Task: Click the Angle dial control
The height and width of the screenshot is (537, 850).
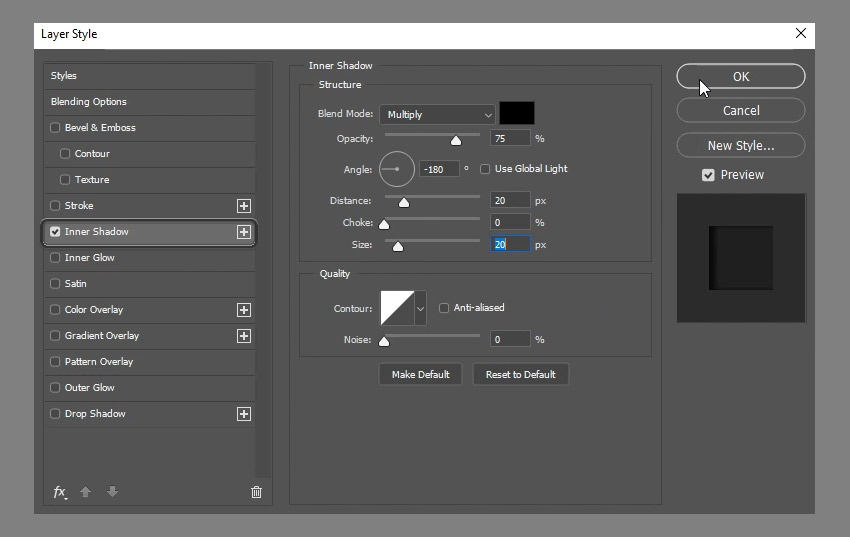Action: point(397,169)
